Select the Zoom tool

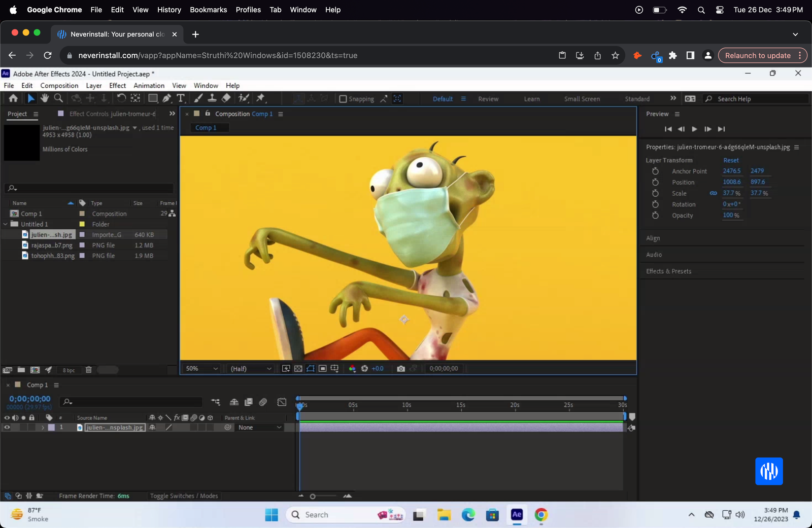tap(58, 98)
